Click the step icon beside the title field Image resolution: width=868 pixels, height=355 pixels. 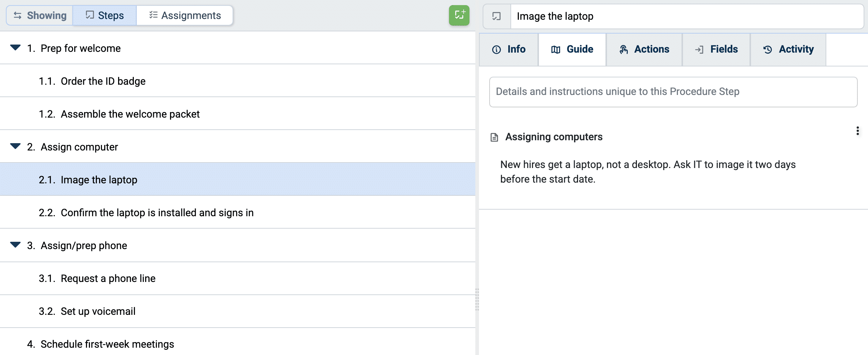coord(497,16)
